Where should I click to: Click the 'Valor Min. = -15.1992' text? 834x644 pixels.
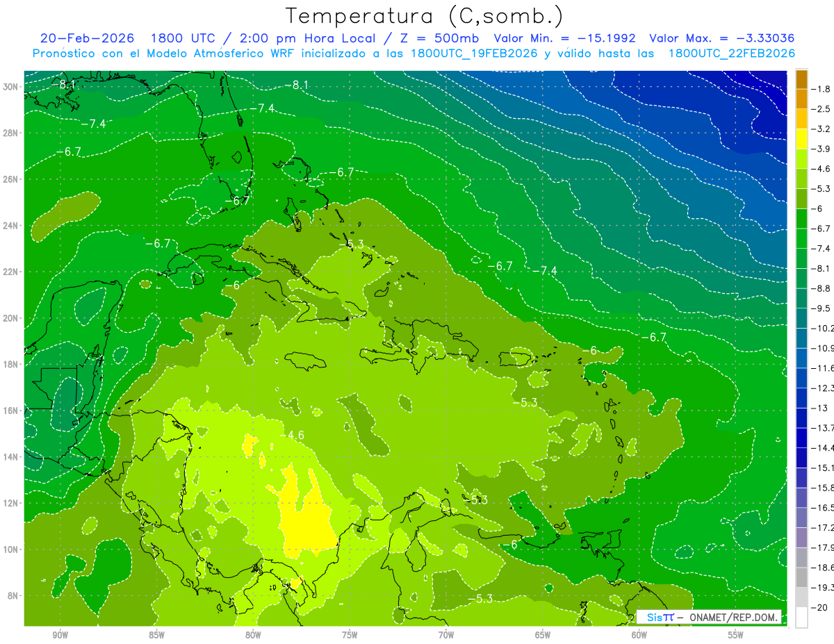(566, 38)
